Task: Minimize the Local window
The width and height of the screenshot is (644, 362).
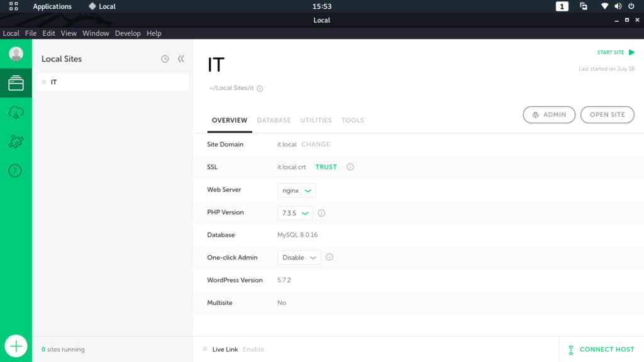Action: [616, 20]
